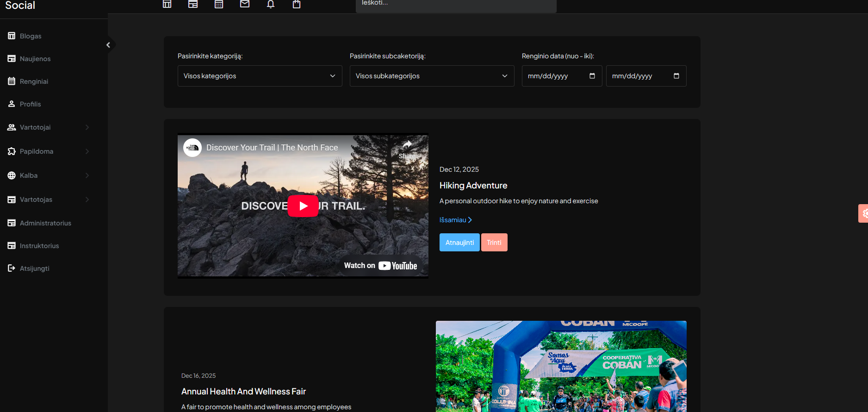Click the Ieškoti search field
This screenshot has width=868, height=412.
click(456, 5)
